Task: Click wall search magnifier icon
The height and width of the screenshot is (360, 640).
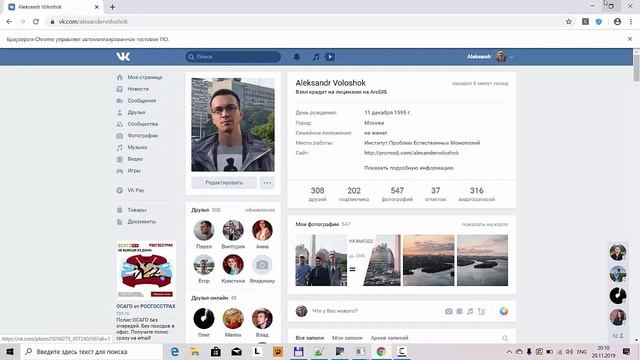Action: pyautogui.click(x=505, y=338)
